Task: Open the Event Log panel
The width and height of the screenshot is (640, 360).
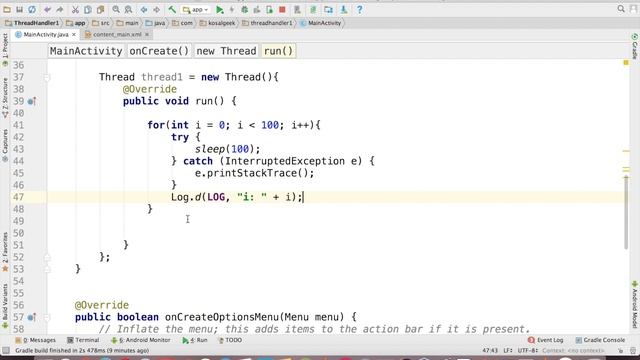Action: coord(545,340)
